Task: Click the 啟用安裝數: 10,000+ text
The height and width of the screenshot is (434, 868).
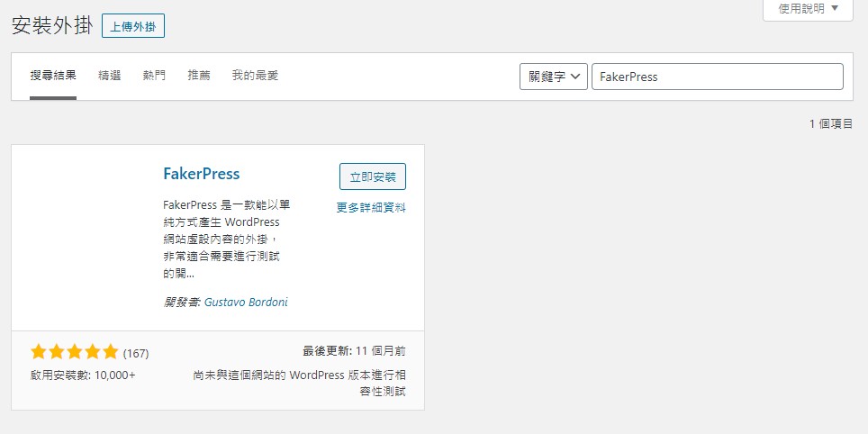Action: click(83, 375)
